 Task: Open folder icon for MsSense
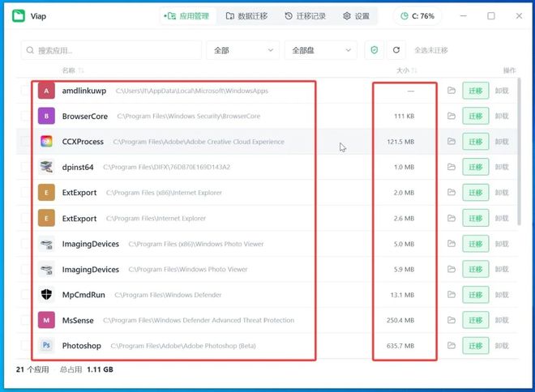coord(452,320)
